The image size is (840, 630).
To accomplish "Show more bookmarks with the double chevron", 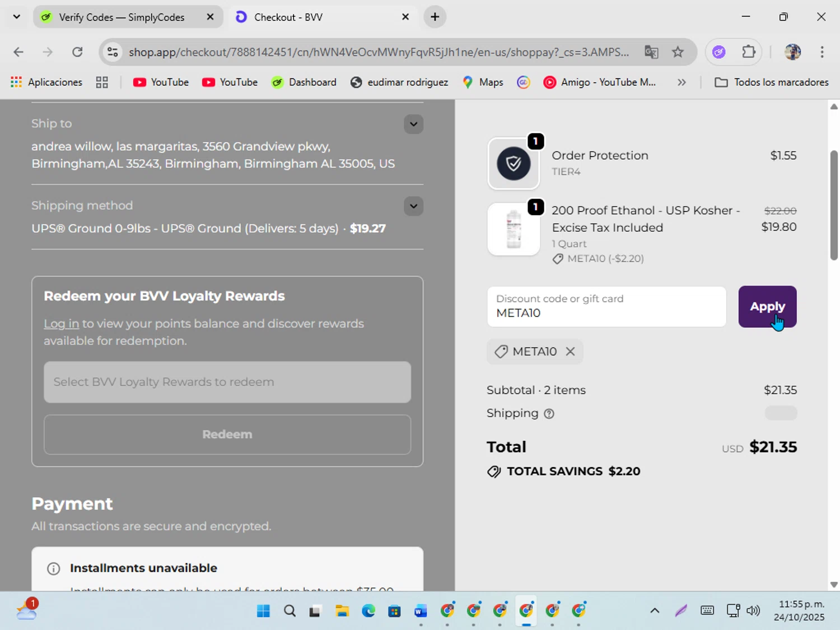I will pyautogui.click(x=682, y=82).
